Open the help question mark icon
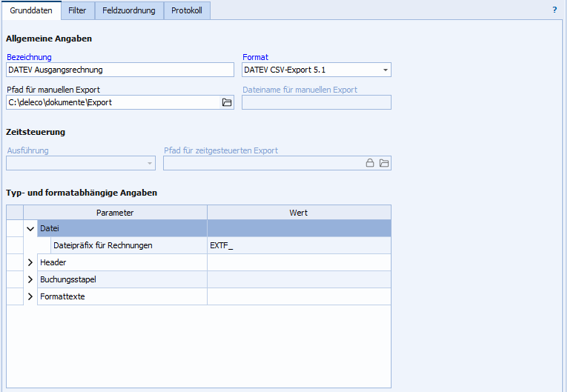The image size is (568, 392). [554, 10]
